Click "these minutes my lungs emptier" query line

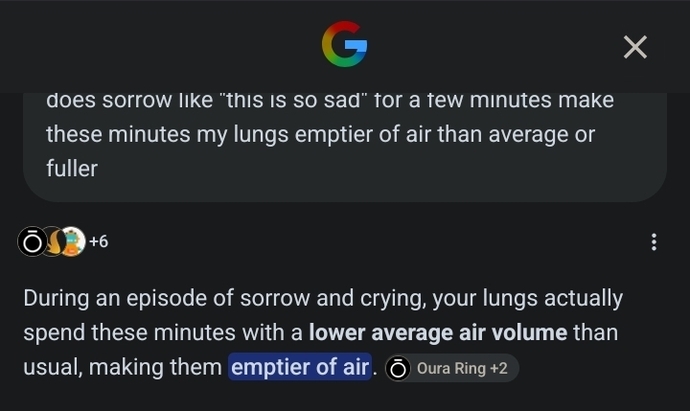point(320,134)
